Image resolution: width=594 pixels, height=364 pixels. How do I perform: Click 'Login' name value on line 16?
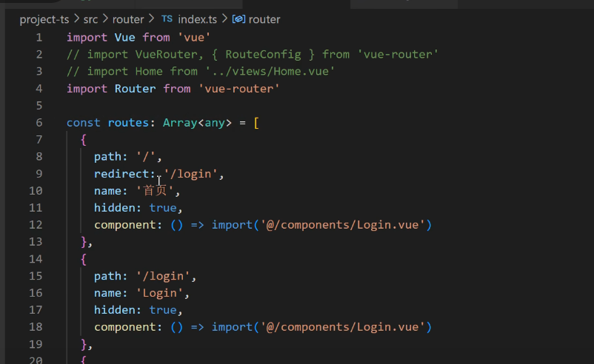tap(159, 293)
